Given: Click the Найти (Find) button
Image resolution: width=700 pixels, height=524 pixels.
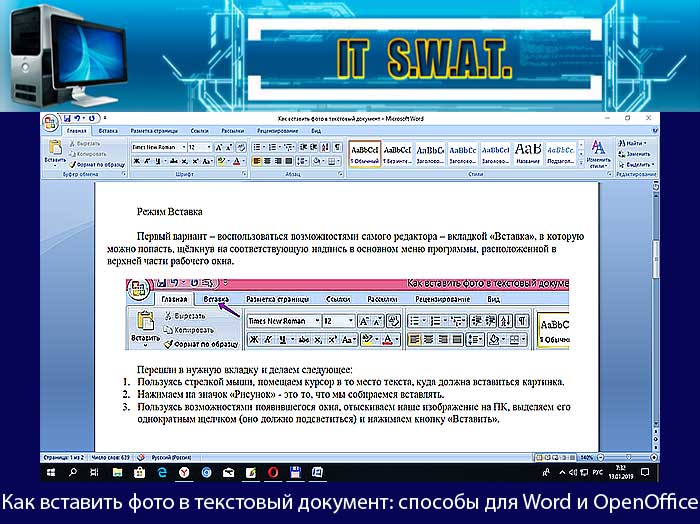Looking at the screenshot, I should (x=632, y=143).
